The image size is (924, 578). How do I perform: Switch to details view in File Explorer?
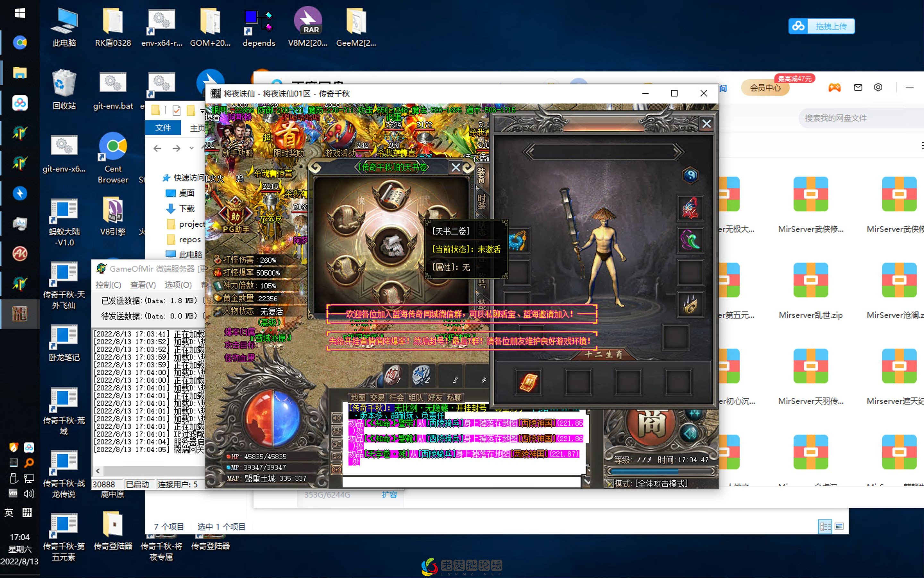click(x=825, y=527)
